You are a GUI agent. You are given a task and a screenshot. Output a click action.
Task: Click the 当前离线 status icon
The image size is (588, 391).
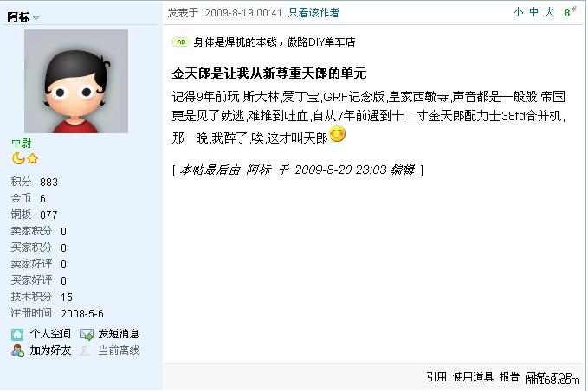tap(86, 350)
